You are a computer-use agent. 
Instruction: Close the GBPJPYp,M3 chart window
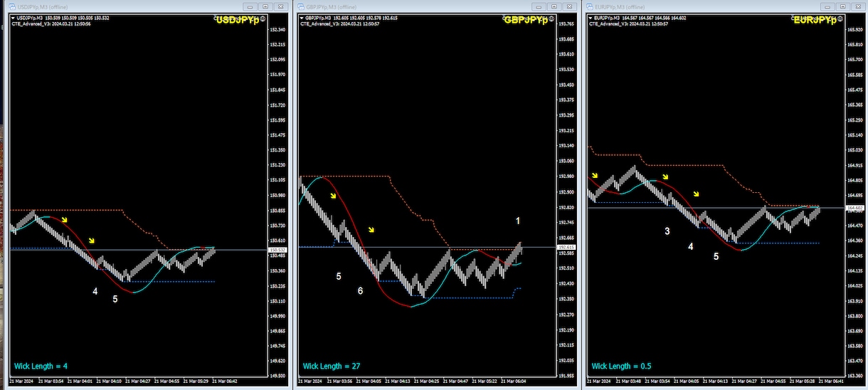570,6
